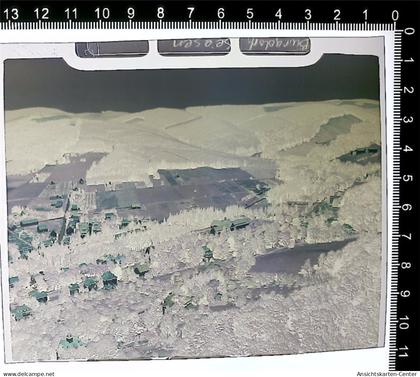The height and width of the screenshot is (377, 420).
Task: Click number 1 on the top ruler
Action: [365, 15]
